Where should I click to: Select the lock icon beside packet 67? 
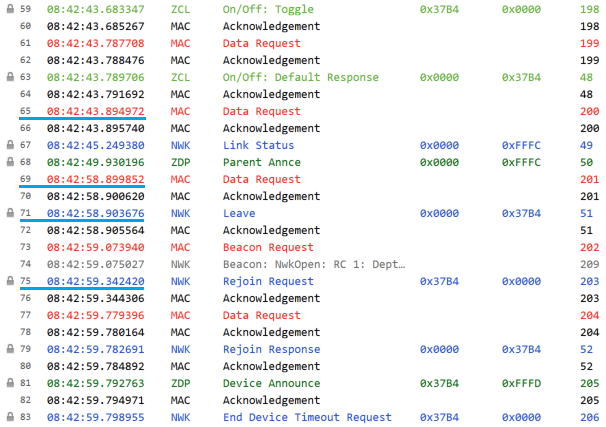pyautogui.click(x=9, y=145)
